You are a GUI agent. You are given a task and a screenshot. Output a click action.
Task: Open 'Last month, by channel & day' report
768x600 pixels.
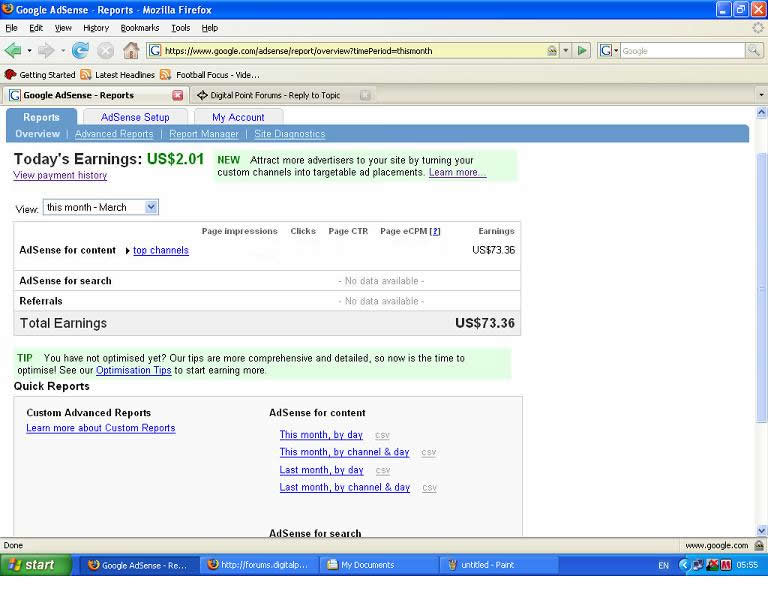tap(345, 487)
